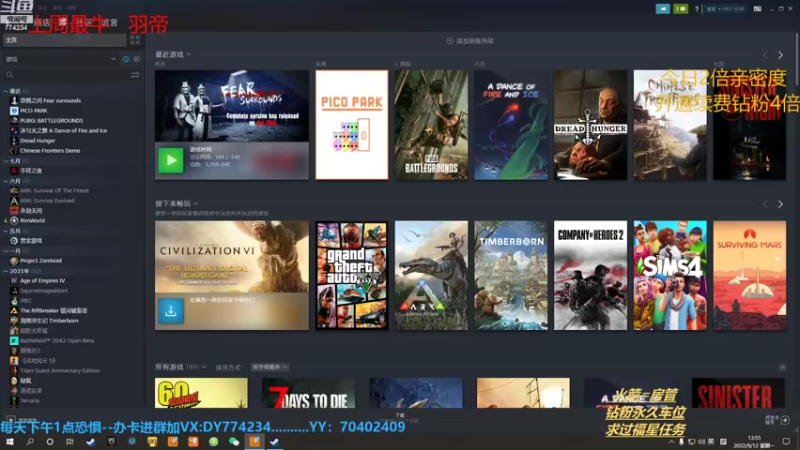Viewport: 800px width, 450px height.
Task: Click the blue download button under Civilization VI
Action: 170,311
